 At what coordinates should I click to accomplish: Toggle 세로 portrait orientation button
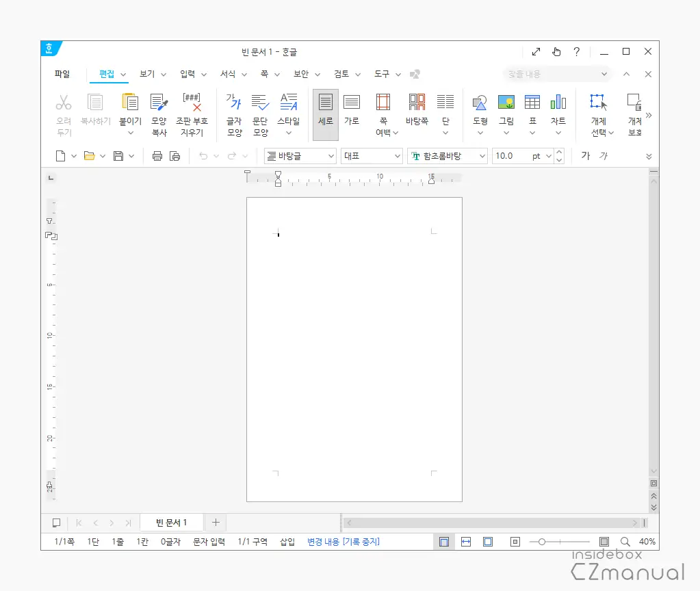tap(326, 103)
